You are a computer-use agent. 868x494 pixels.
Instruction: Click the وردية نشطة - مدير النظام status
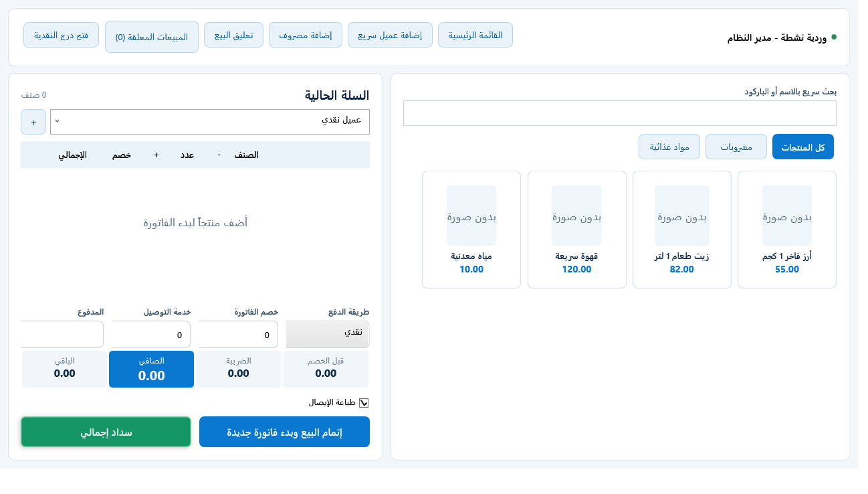(x=777, y=38)
